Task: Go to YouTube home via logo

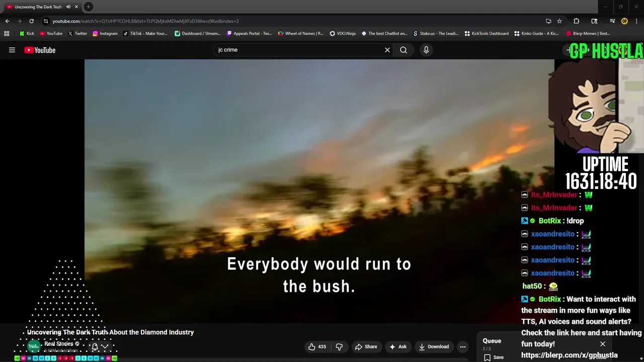Action: pos(40,50)
